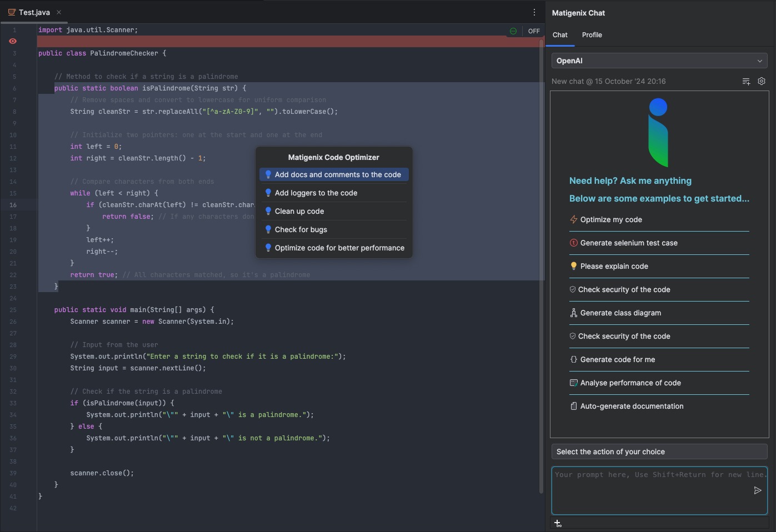Click the first Check security of the code
776x532 pixels.
(624, 289)
